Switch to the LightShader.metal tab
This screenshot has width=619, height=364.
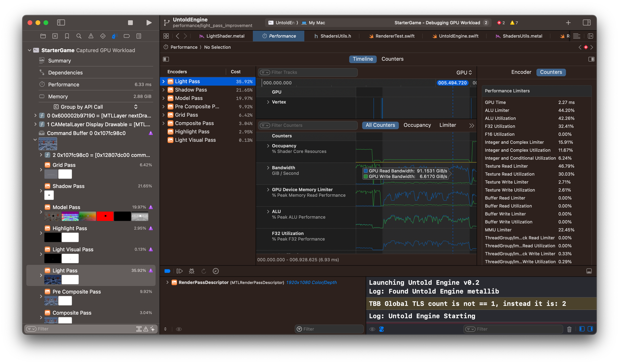(222, 36)
